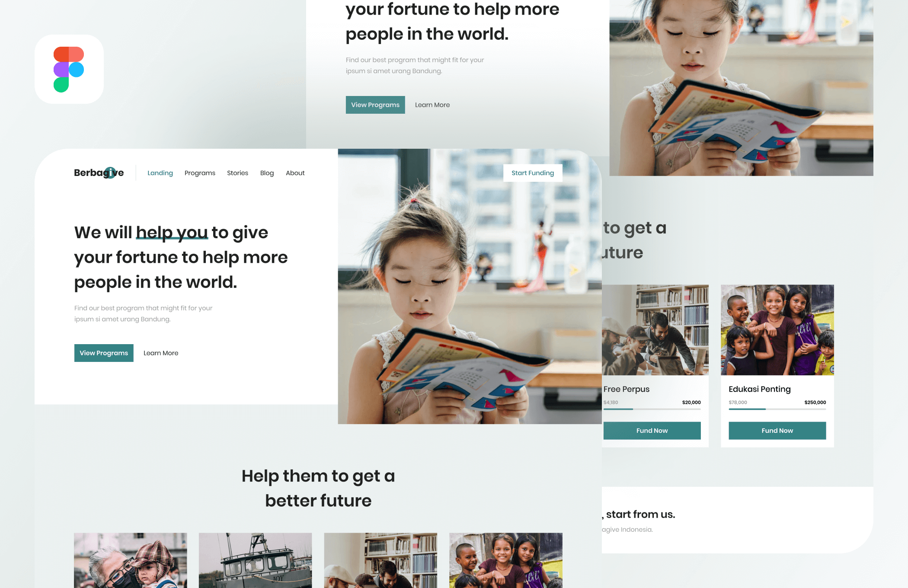This screenshot has width=908, height=588.
Task: Open the Programs navigation menu item
Action: pyautogui.click(x=200, y=173)
